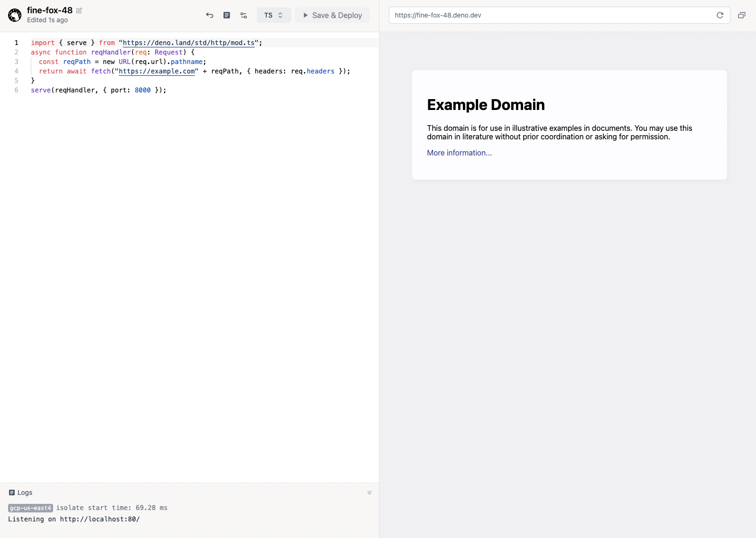Click the https://example.com URL in code

(157, 71)
